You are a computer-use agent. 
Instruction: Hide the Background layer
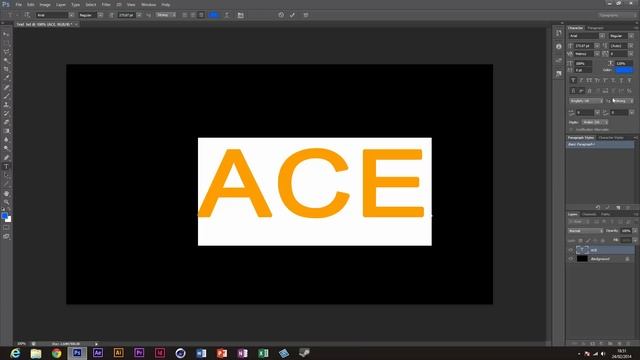tap(571, 259)
